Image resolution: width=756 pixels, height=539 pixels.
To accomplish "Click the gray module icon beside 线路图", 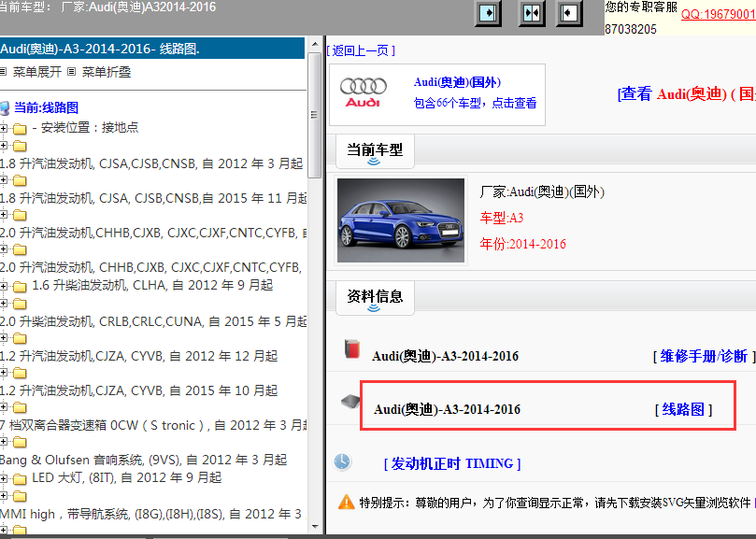I will pyautogui.click(x=350, y=401).
